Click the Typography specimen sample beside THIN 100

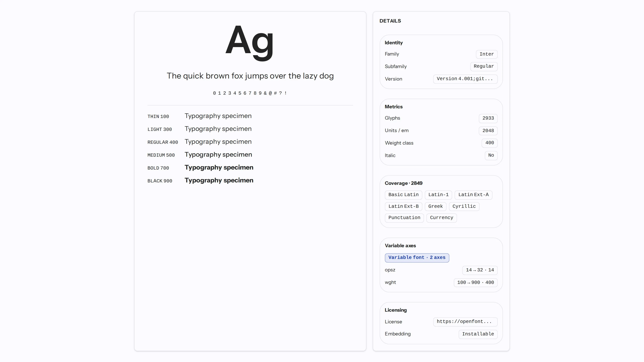tap(218, 116)
